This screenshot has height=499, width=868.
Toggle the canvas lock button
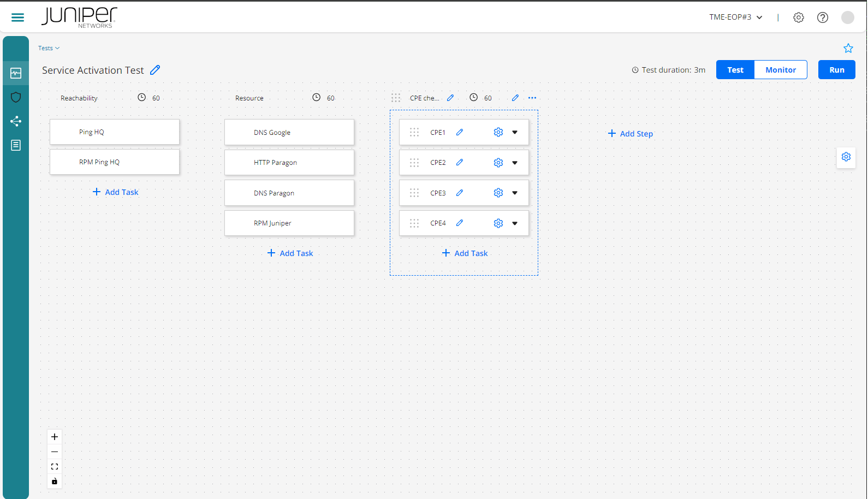click(55, 481)
